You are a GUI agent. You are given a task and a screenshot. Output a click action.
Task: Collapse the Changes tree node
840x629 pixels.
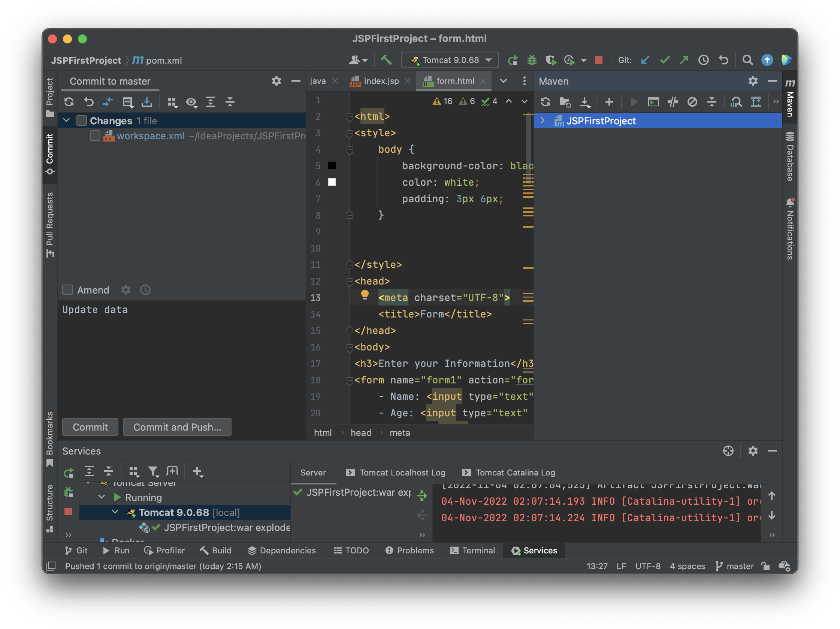tap(66, 121)
